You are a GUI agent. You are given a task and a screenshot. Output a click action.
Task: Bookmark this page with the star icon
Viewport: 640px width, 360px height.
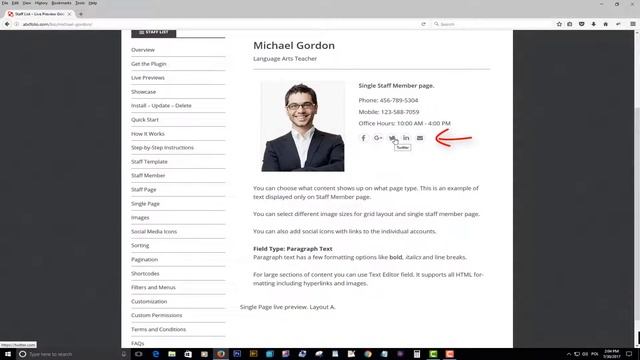(559, 24)
